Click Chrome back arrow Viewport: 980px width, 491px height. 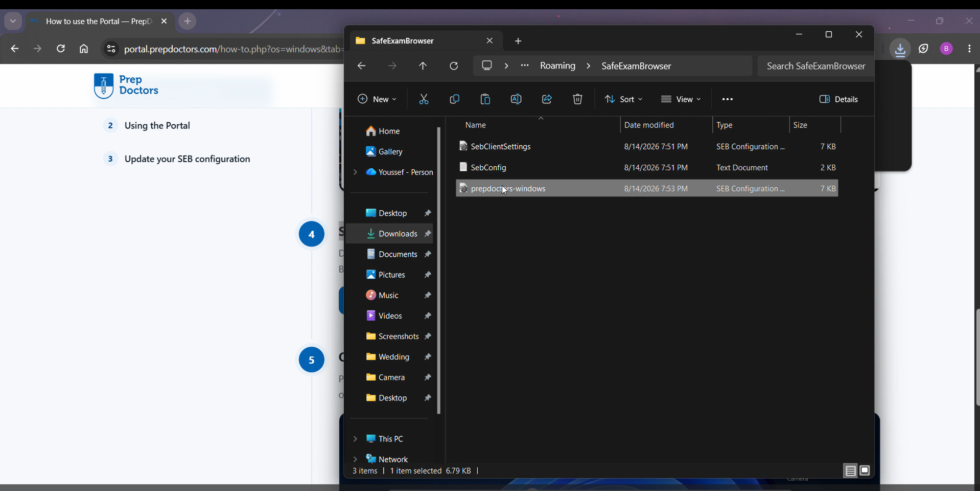pyautogui.click(x=14, y=49)
